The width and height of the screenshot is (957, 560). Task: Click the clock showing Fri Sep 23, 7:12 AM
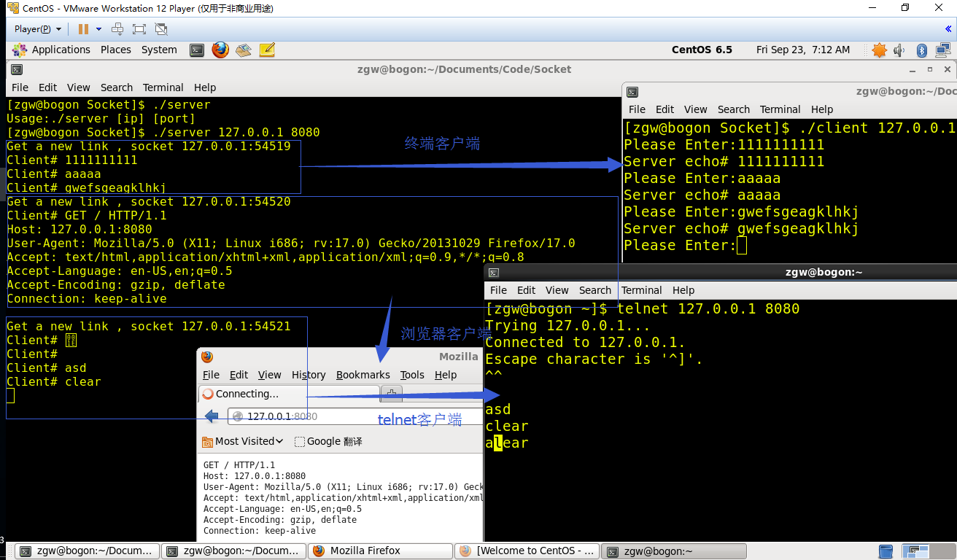pyautogui.click(x=803, y=50)
